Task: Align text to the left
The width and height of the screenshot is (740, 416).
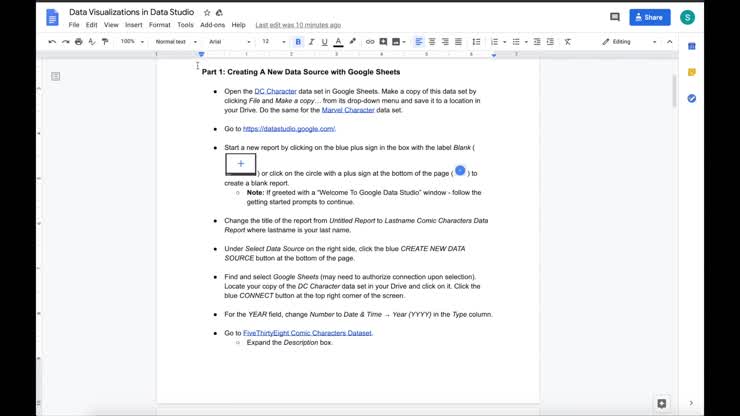Action: coord(419,42)
